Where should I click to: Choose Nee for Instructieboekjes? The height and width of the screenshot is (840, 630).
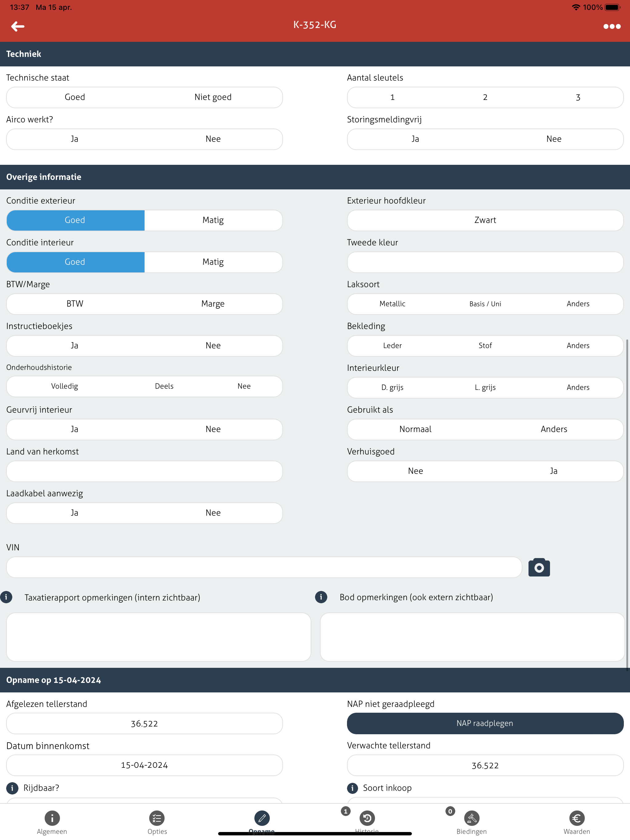pos(213,346)
